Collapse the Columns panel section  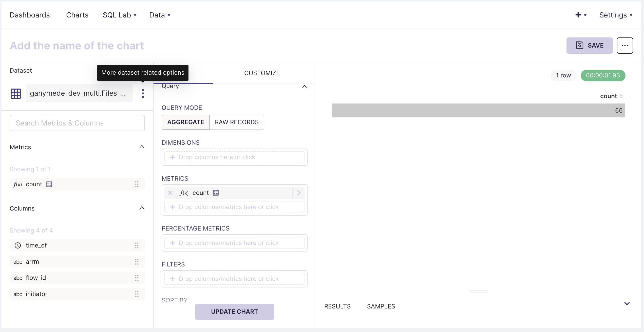142,208
